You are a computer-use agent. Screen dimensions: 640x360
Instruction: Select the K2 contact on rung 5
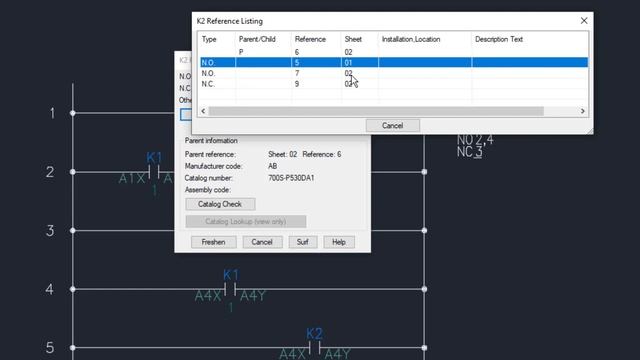[314, 347]
